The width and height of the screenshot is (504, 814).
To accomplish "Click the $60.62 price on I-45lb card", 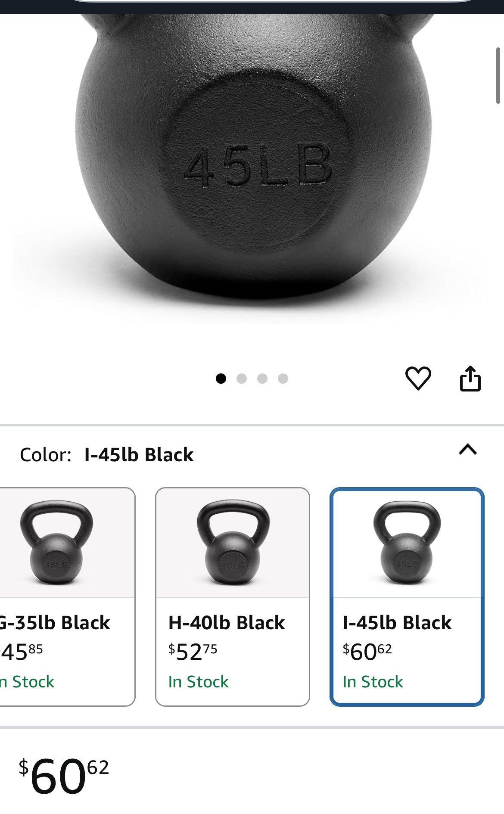I will pyautogui.click(x=367, y=652).
